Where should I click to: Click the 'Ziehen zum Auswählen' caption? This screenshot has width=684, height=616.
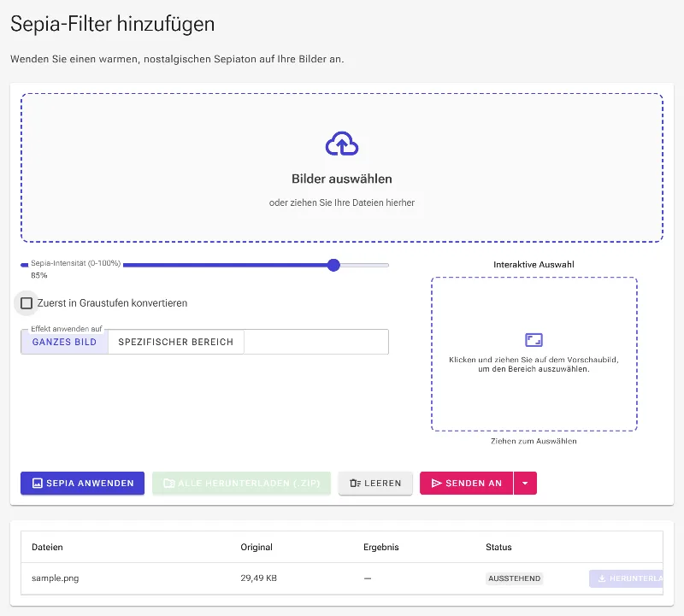click(534, 441)
